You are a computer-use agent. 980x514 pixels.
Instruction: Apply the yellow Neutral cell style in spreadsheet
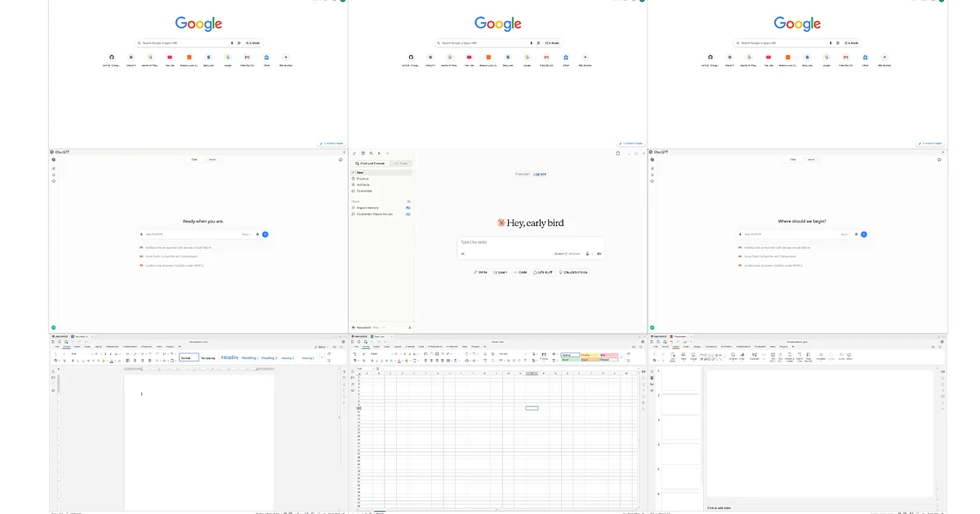point(590,354)
